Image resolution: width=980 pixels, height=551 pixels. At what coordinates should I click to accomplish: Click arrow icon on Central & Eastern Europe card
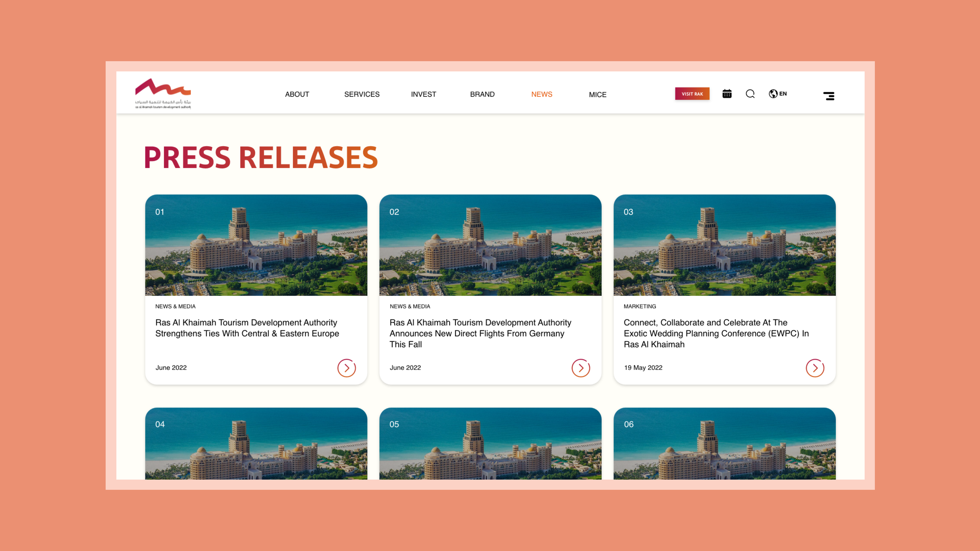click(347, 368)
